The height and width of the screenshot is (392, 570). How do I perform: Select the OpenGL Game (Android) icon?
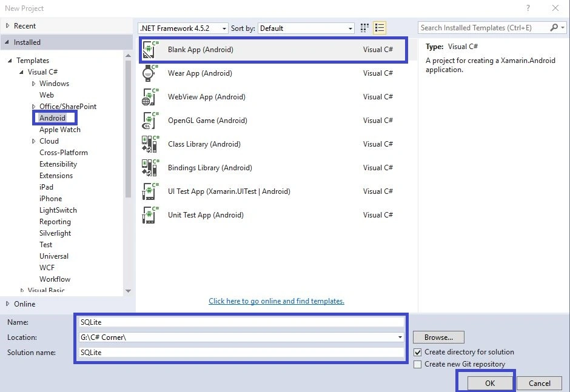(x=150, y=120)
